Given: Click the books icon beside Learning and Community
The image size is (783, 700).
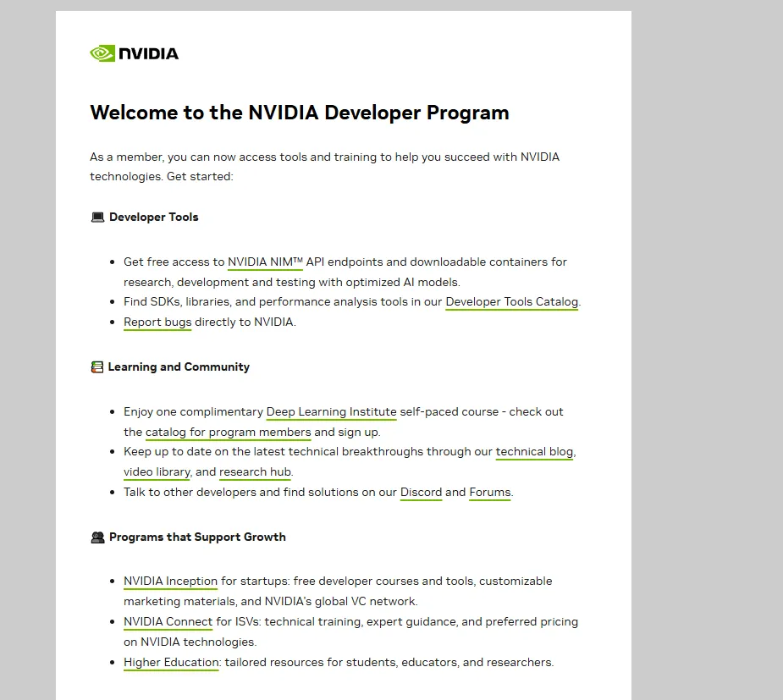Looking at the screenshot, I should tap(96, 367).
